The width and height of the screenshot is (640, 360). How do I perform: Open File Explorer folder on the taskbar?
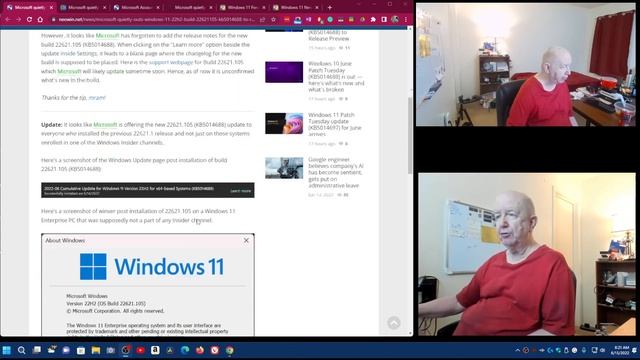96,350
